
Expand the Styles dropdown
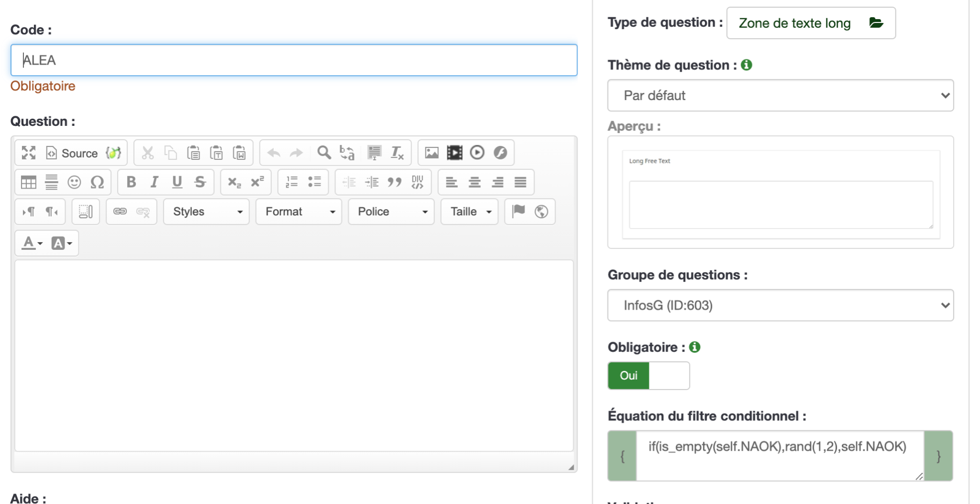coord(207,212)
